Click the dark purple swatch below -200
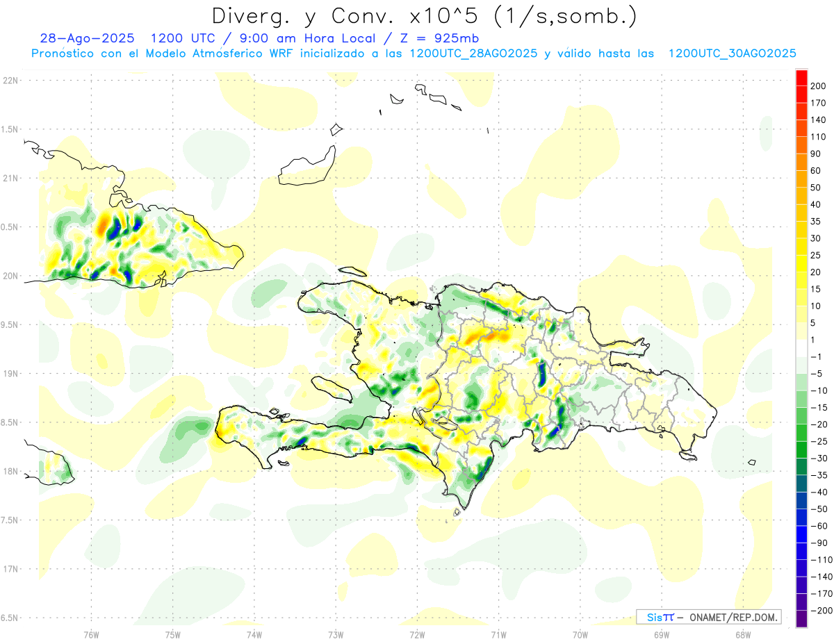 click(802, 619)
